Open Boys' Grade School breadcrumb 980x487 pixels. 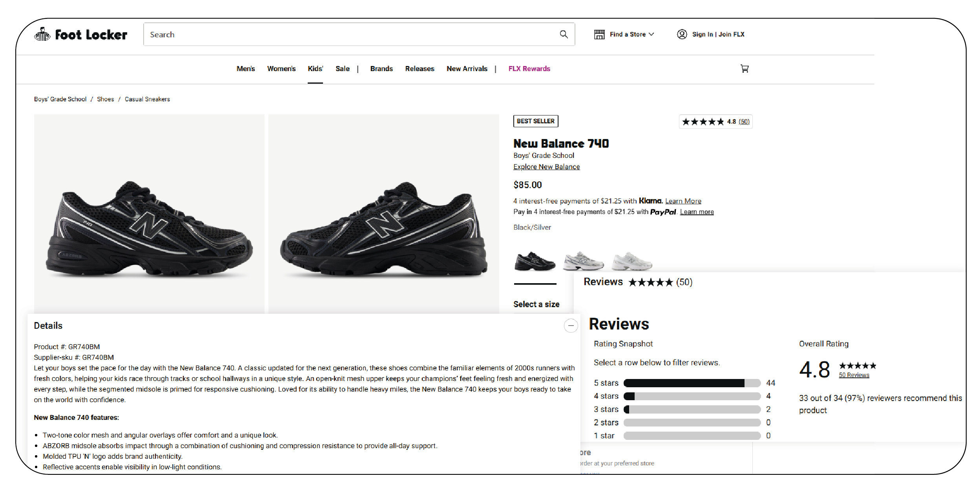60,99
